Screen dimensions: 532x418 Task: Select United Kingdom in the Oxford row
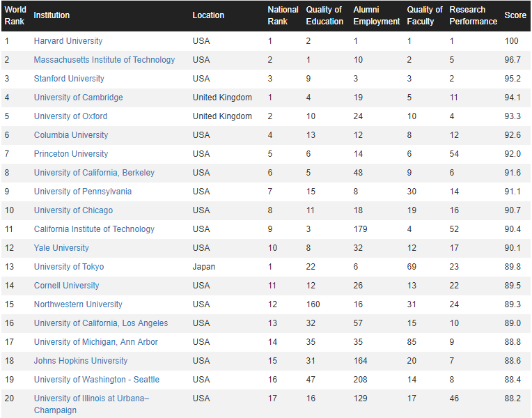tap(222, 116)
